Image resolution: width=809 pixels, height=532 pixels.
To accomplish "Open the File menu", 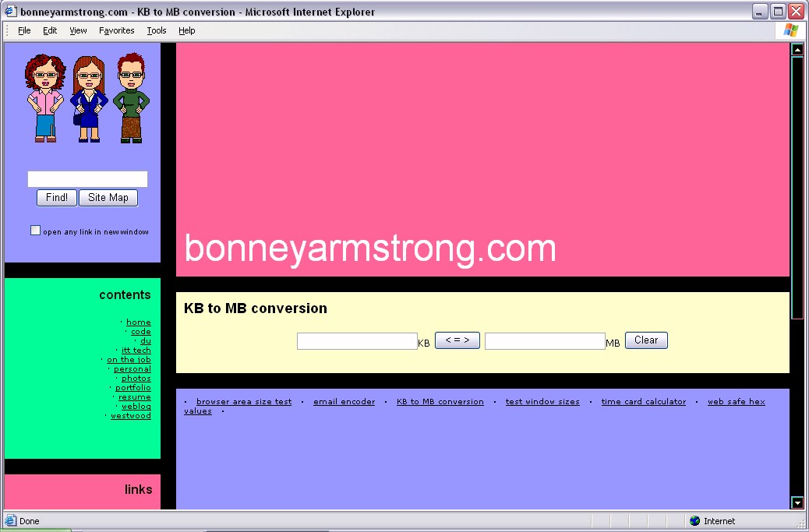I will point(24,30).
